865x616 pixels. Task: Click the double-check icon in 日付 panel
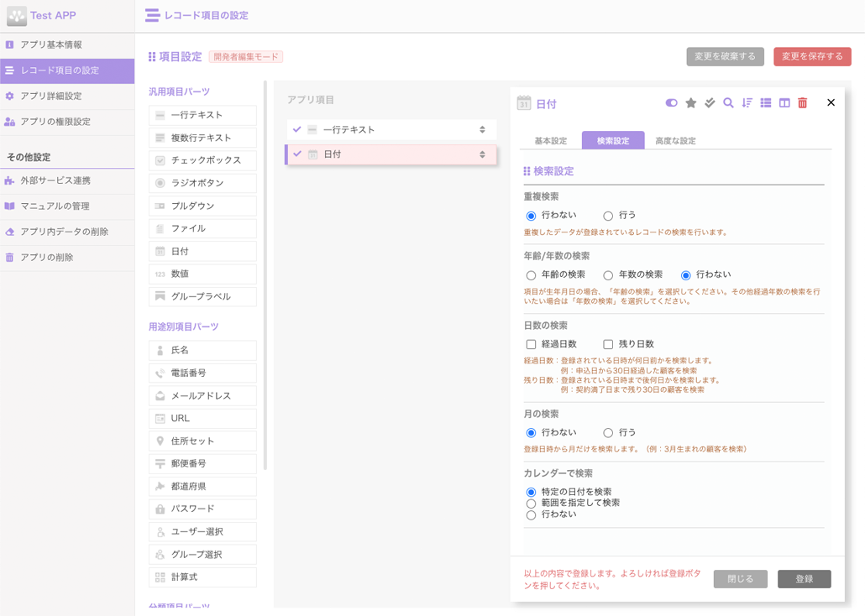[x=710, y=103]
